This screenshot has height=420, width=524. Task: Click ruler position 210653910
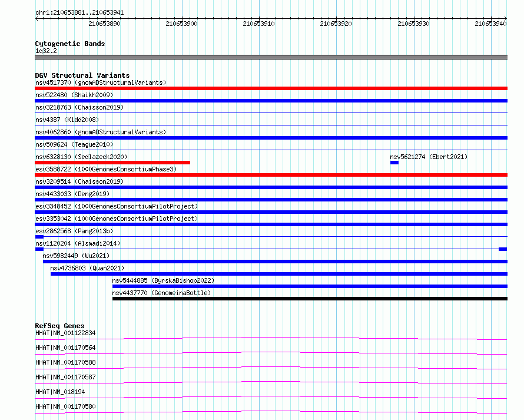click(x=258, y=24)
